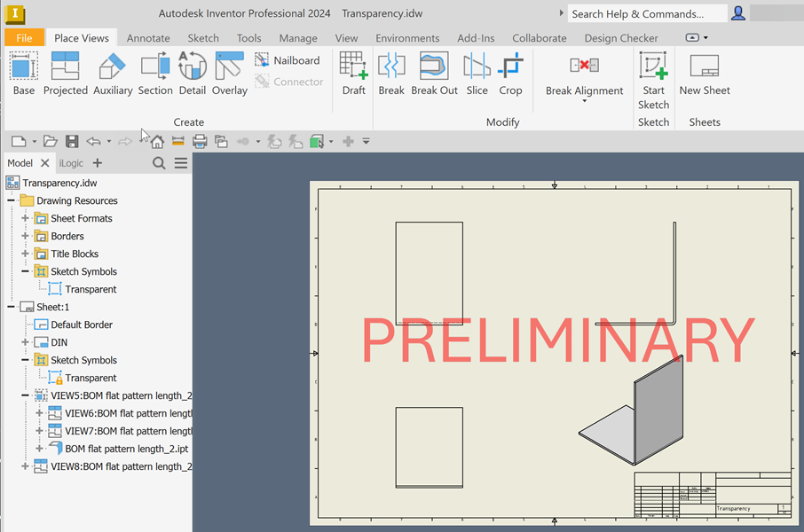Open the Slice tool
Screen dimensions: 804x532
click(477, 75)
